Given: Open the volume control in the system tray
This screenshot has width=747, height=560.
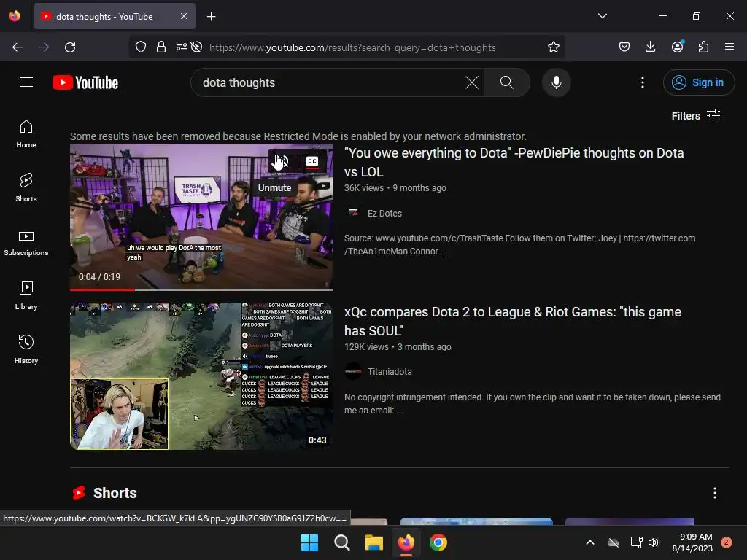Looking at the screenshot, I should tap(654, 542).
